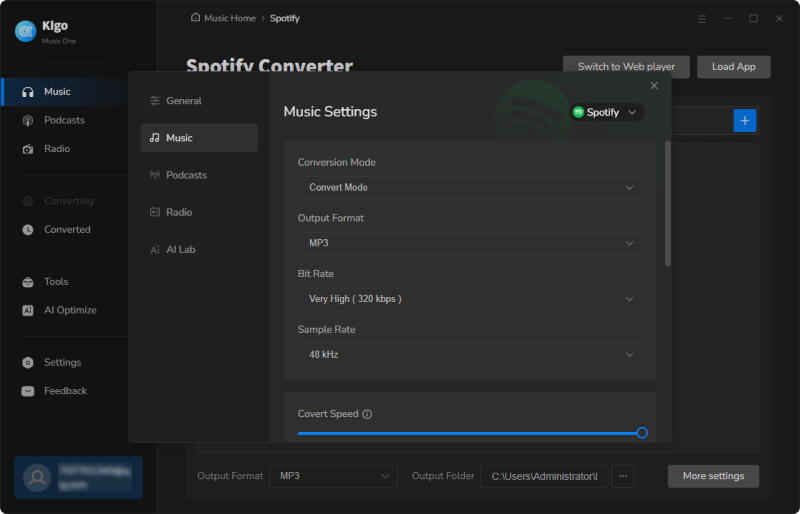Select Music tab in settings dialog
Viewport: 800px width, 514px height.
pyautogui.click(x=199, y=138)
